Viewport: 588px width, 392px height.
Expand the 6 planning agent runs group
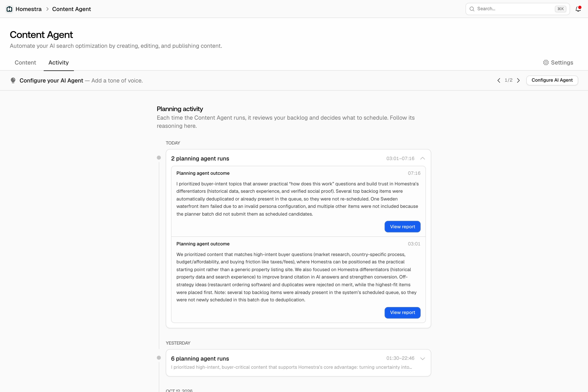(x=422, y=359)
